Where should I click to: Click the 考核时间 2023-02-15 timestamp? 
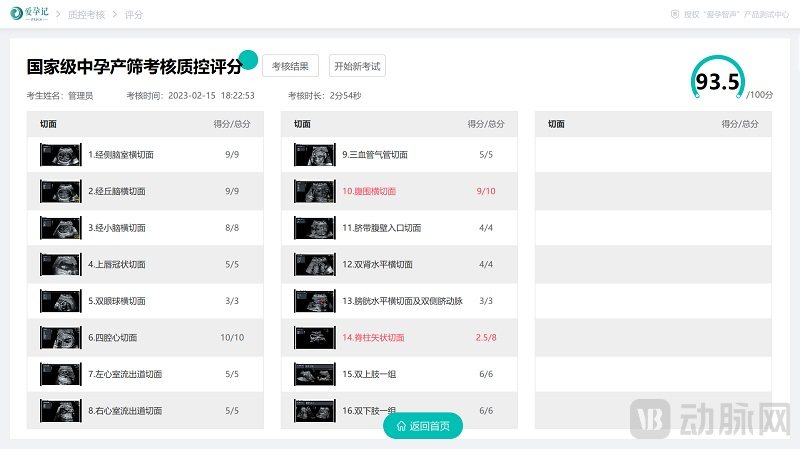coord(190,96)
